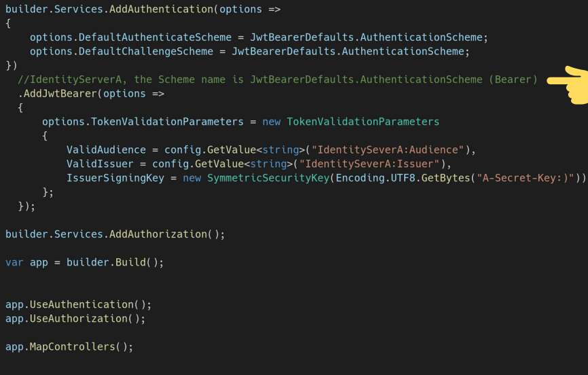This screenshot has height=375, width=588.
Task: Click options.DefaultAuthenticateScheme property
Action: point(130,37)
